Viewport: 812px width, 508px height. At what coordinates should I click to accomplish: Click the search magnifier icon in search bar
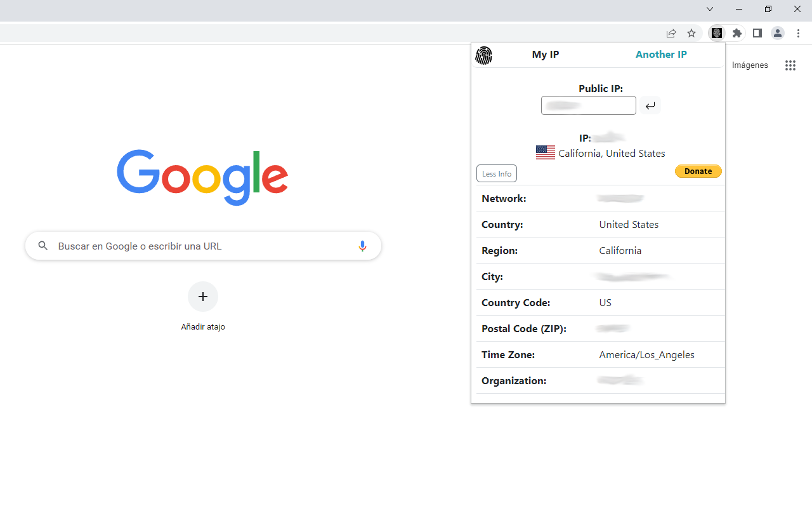tap(43, 246)
